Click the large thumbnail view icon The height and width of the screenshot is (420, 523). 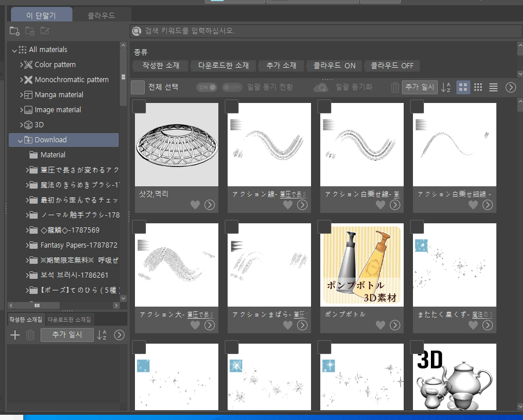(463, 87)
